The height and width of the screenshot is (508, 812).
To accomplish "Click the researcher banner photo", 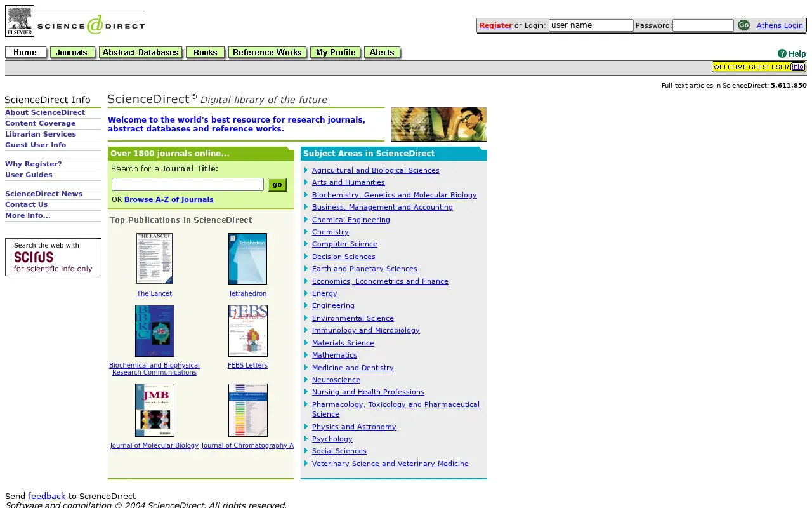I will click(x=439, y=124).
